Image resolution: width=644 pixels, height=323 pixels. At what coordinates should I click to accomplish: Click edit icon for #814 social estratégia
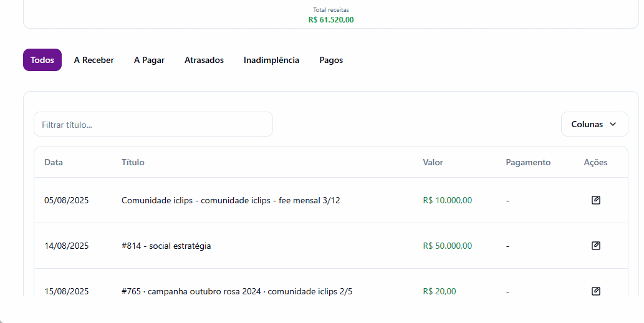point(595,246)
